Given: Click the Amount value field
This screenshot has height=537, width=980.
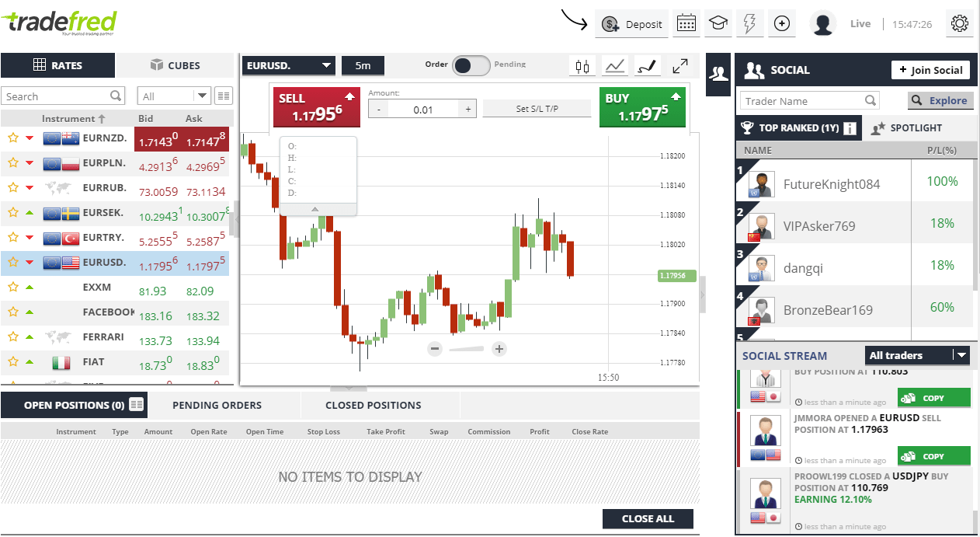Looking at the screenshot, I should point(424,110).
